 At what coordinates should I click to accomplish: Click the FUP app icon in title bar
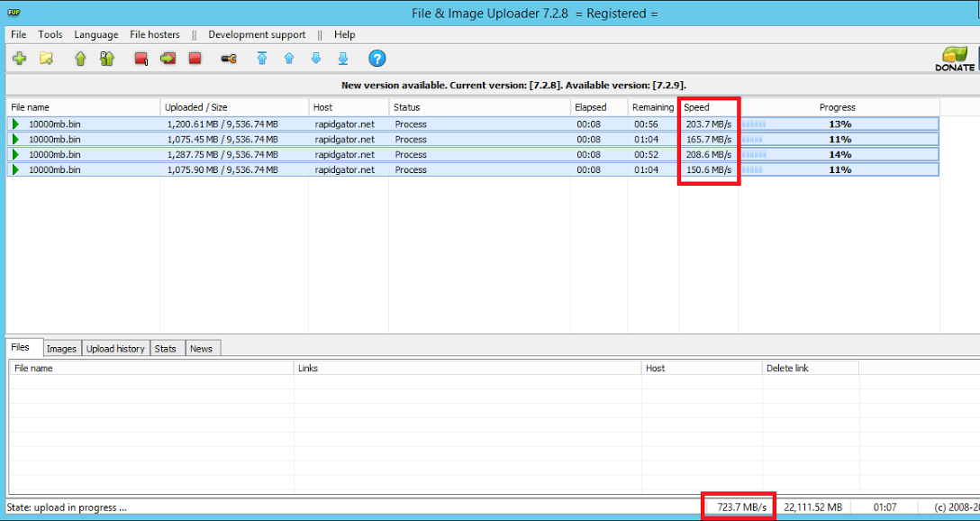point(14,12)
